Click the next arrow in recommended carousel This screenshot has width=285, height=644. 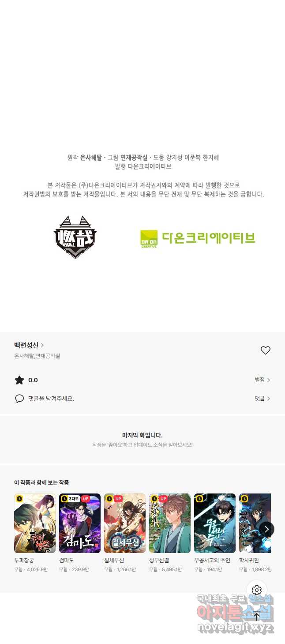(x=266, y=529)
